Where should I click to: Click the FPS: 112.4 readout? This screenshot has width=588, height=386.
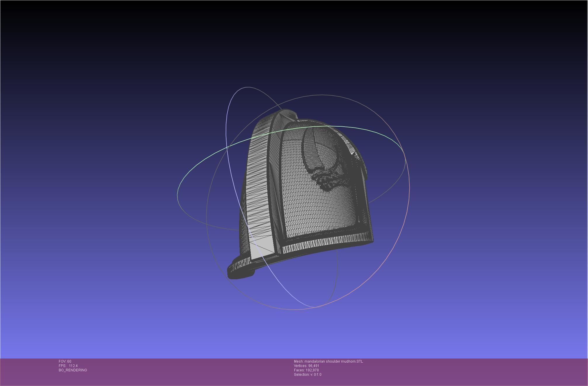pos(68,366)
